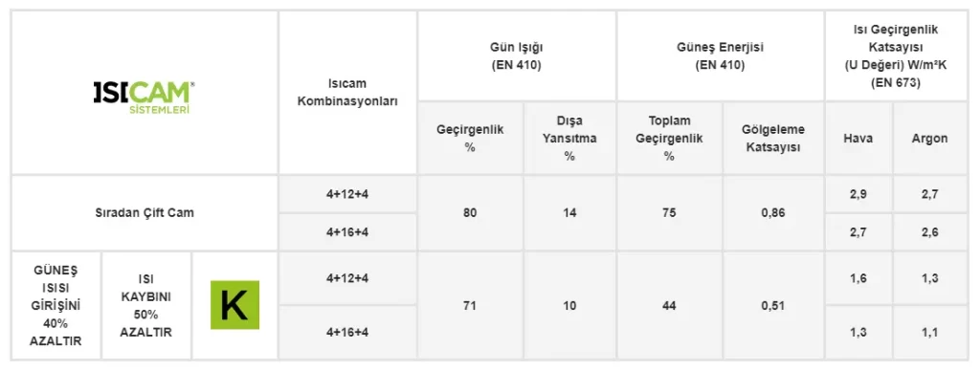Click the 80 light transmittance value
Viewport: 980px width, 371px height.
[x=470, y=213]
